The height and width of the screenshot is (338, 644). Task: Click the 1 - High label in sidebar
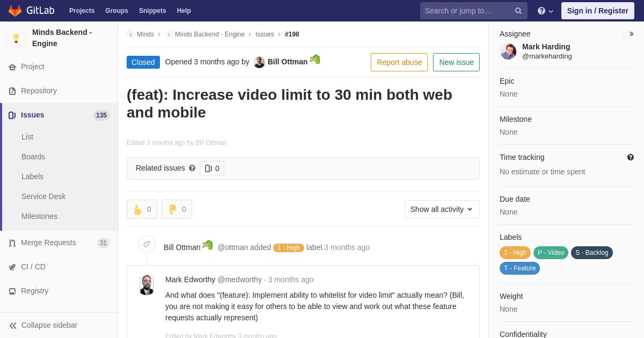click(515, 253)
